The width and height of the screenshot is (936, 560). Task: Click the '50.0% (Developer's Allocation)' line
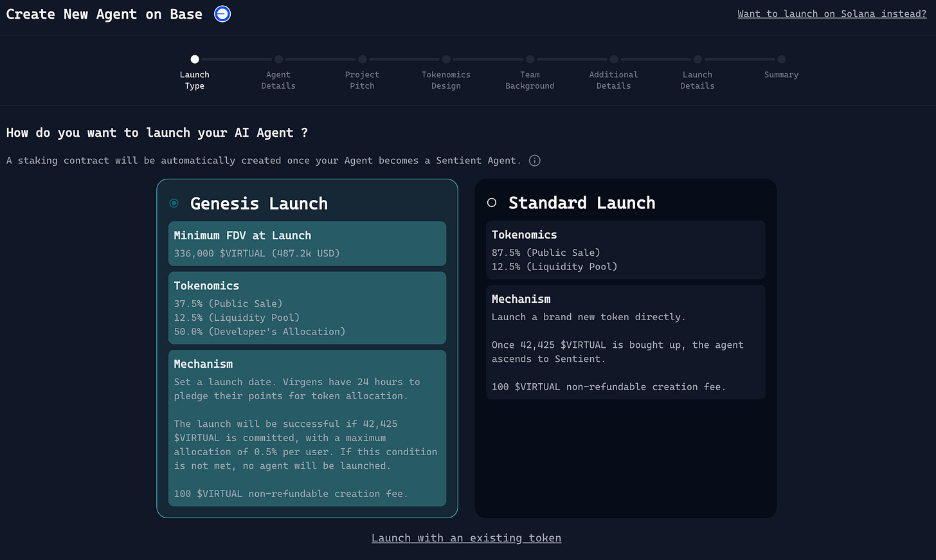[x=259, y=332]
